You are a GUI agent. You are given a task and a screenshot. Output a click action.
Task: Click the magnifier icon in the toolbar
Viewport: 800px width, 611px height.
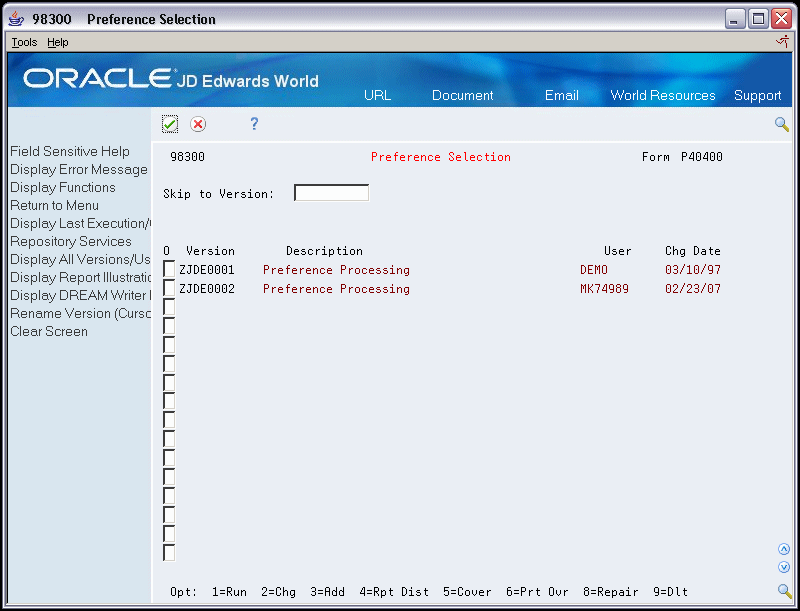(x=782, y=124)
